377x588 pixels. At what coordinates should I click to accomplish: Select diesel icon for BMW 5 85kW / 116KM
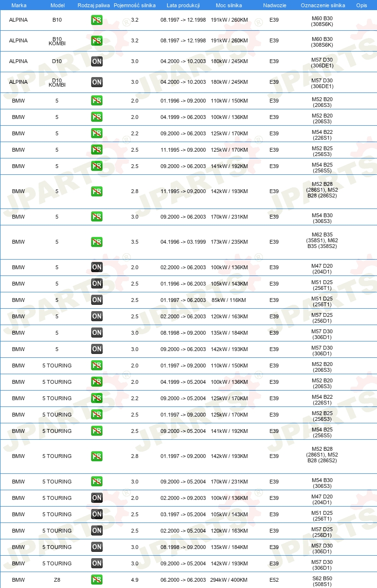click(x=97, y=300)
